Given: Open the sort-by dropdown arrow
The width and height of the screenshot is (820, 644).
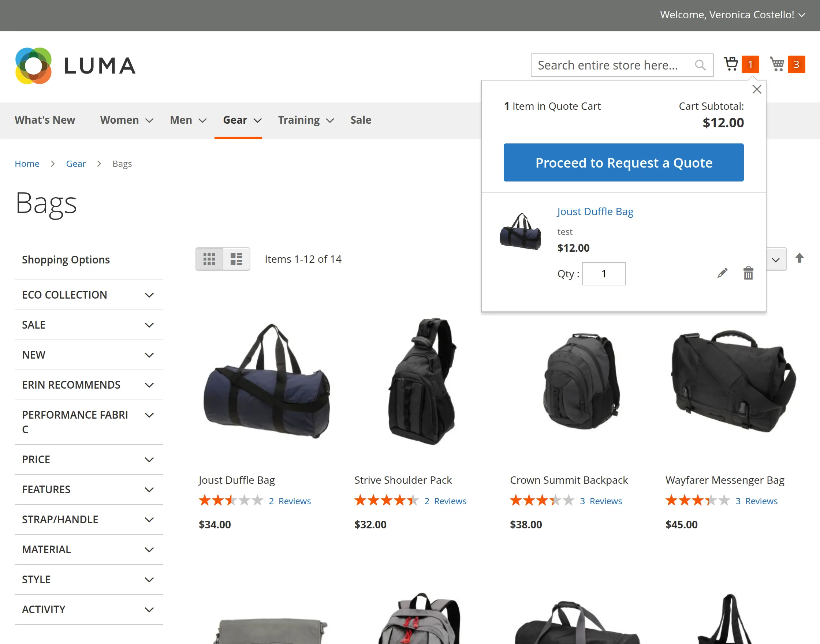Looking at the screenshot, I should coord(776,259).
